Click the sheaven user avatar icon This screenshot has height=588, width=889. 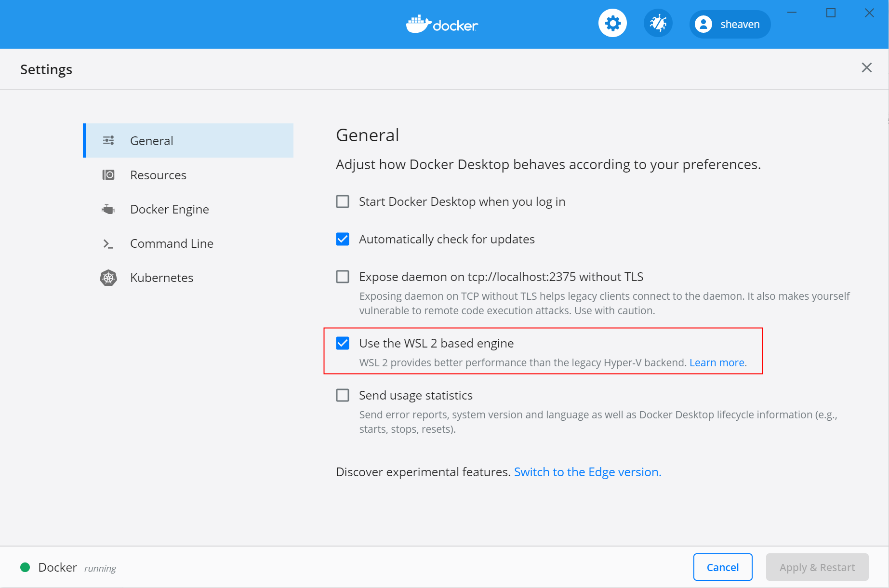click(x=703, y=24)
